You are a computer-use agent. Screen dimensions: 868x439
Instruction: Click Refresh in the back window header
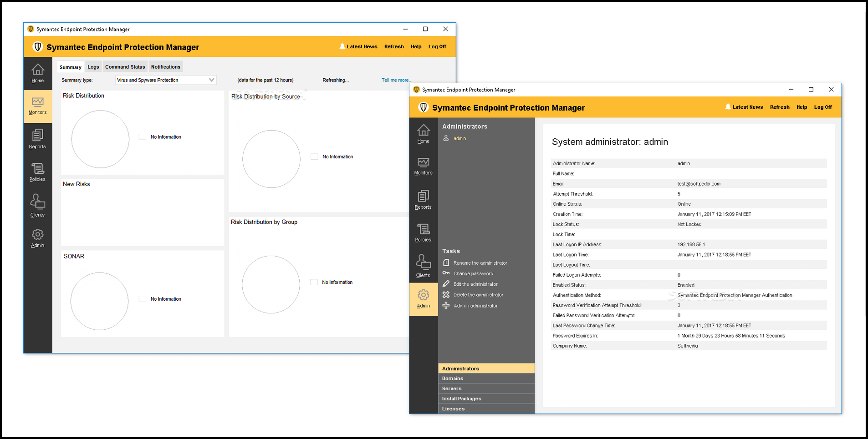[x=394, y=46]
